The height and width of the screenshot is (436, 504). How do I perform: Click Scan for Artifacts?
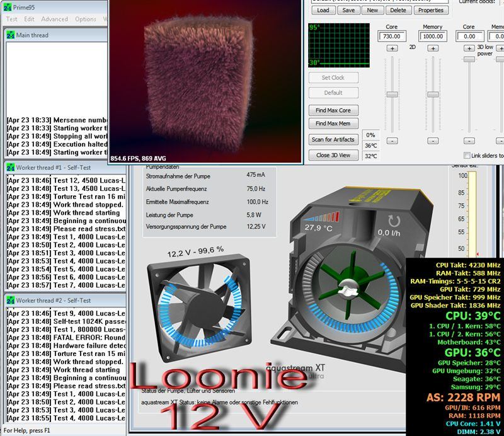click(x=333, y=139)
